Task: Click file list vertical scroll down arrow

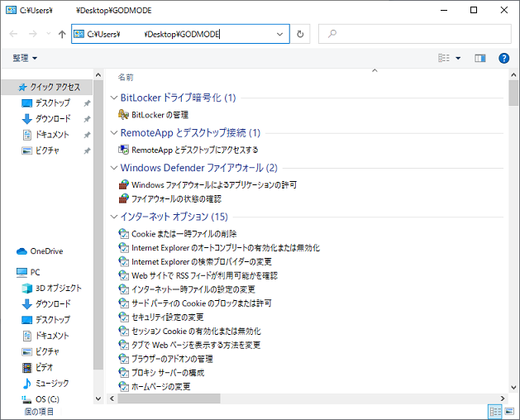Action: coord(513,387)
